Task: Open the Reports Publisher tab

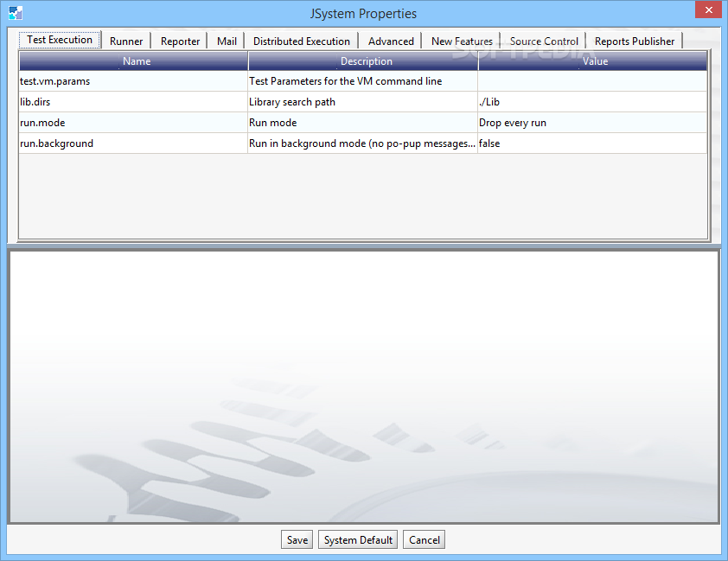Action: (x=635, y=41)
